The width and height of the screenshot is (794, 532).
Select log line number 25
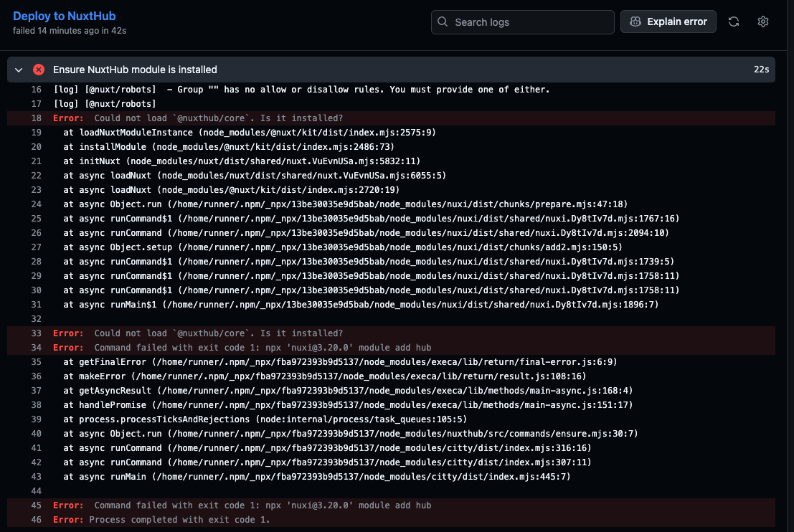tap(36, 219)
